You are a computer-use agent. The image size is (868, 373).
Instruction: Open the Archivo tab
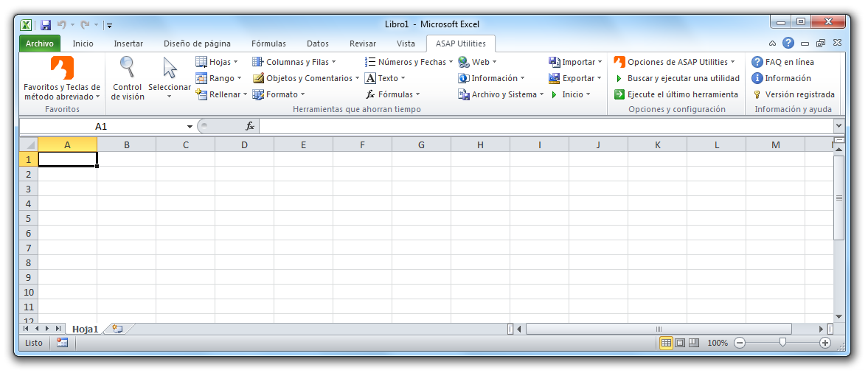(x=40, y=43)
